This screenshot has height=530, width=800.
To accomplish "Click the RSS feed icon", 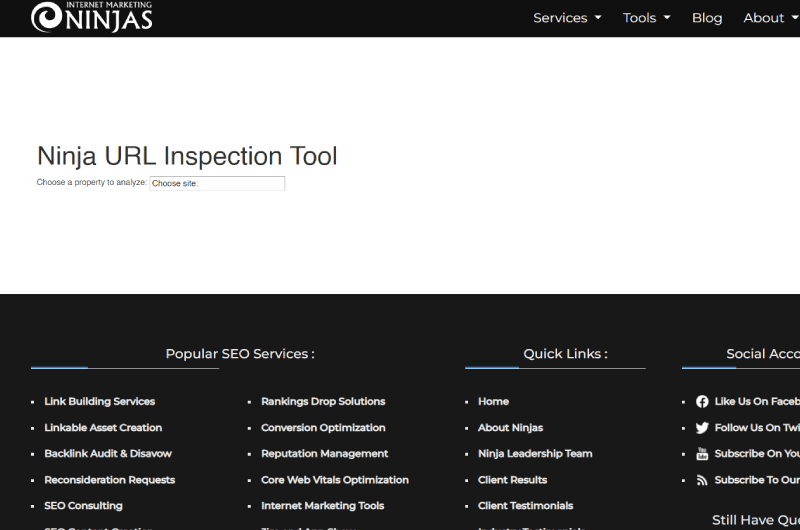I will (702, 480).
